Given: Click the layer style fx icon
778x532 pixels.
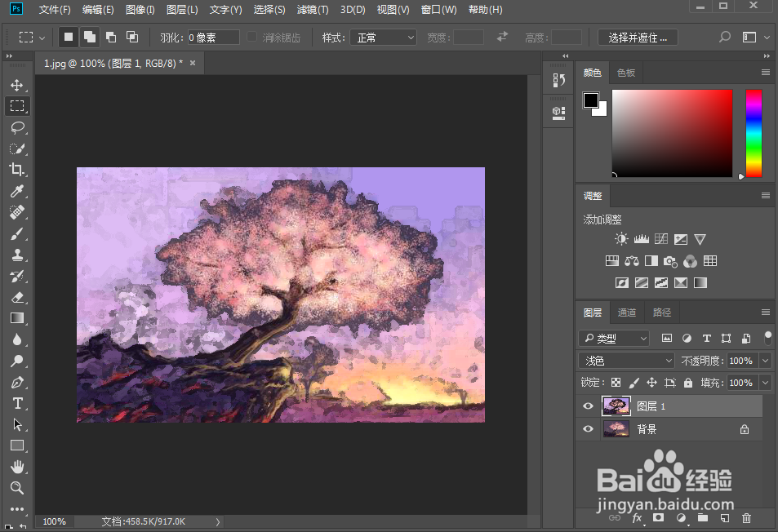Looking at the screenshot, I should pyautogui.click(x=637, y=518).
